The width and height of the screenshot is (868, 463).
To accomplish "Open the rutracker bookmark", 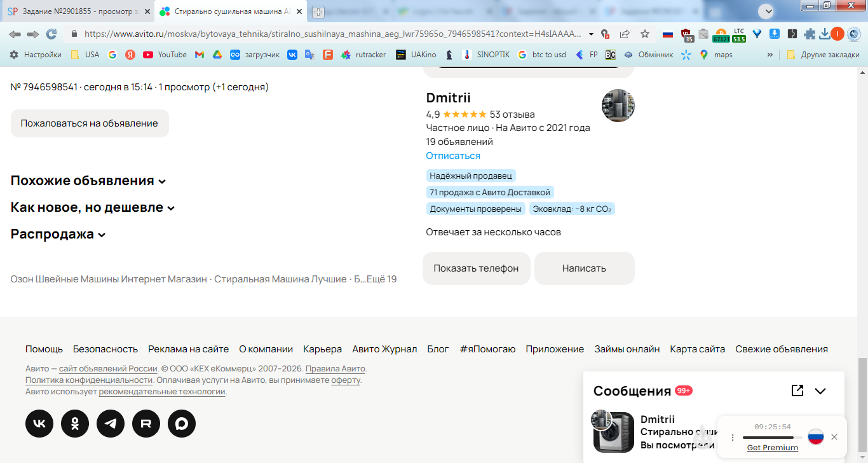I will point(363,55).
